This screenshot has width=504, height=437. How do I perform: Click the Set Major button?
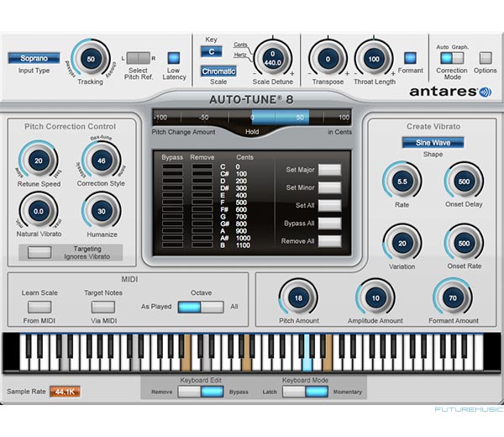[330, 170]
